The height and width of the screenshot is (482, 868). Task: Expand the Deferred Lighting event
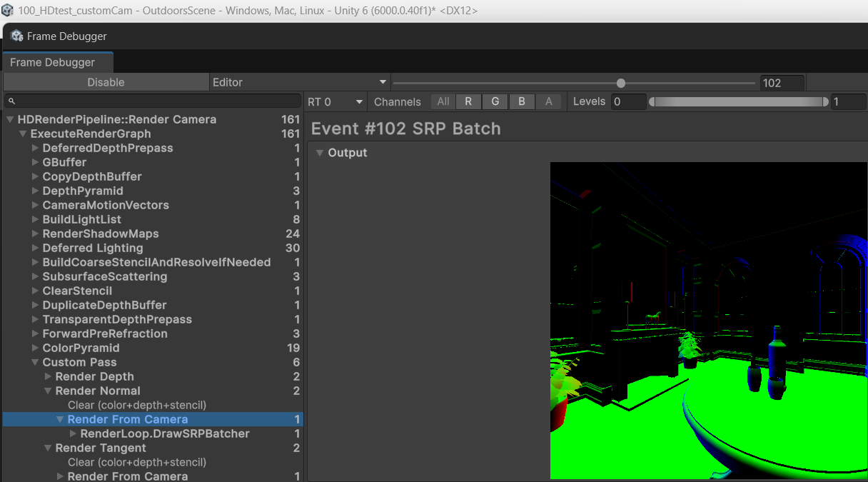pyautogui.click(x=34, y=248)
